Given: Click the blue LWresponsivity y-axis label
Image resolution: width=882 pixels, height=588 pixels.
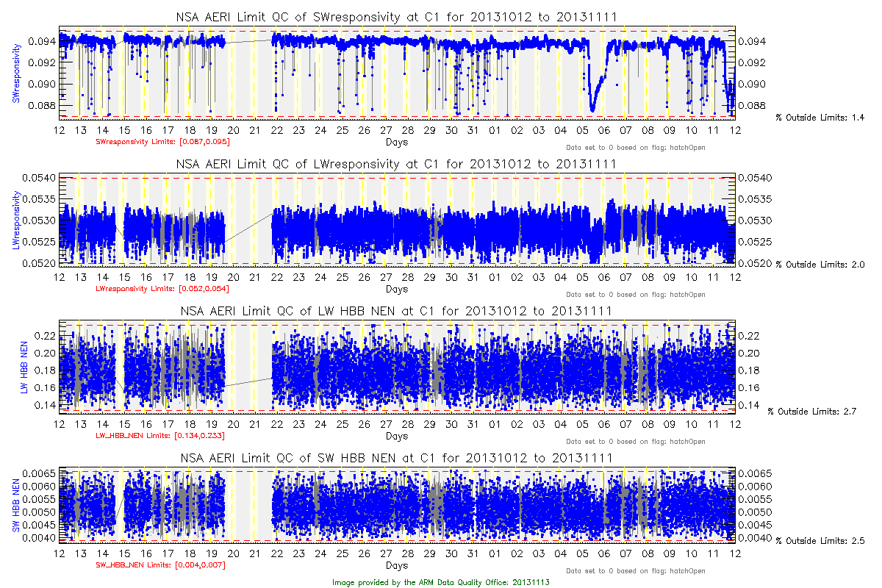Looking at the screenshot, I should [x=16, y=220].
